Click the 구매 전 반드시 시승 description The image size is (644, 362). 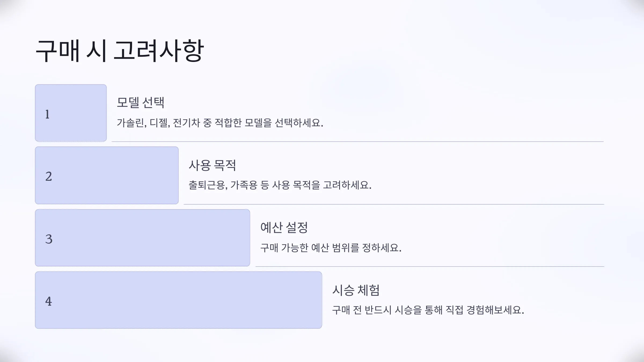click(x=428, y=310)
